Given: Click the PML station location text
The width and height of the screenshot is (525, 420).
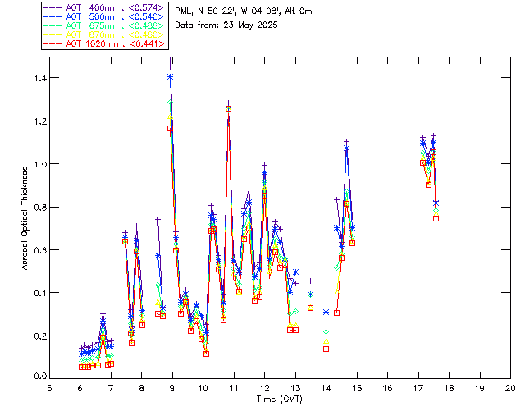Looking at the screenshot, I should (x=244, y=11).
